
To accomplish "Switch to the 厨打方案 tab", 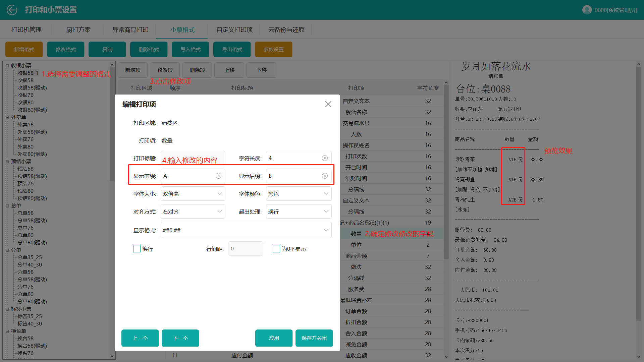I will [78, 30].
